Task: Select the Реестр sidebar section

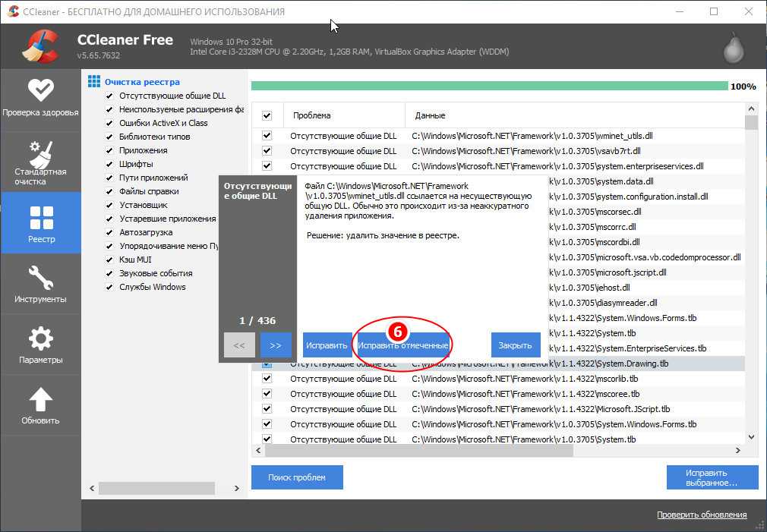Action: click(40, 223)
